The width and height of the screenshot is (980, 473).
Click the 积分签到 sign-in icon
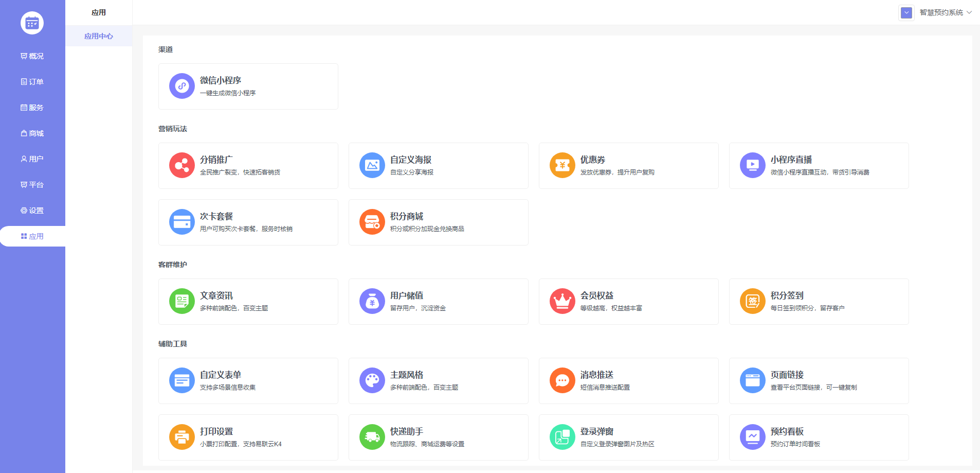753,301
